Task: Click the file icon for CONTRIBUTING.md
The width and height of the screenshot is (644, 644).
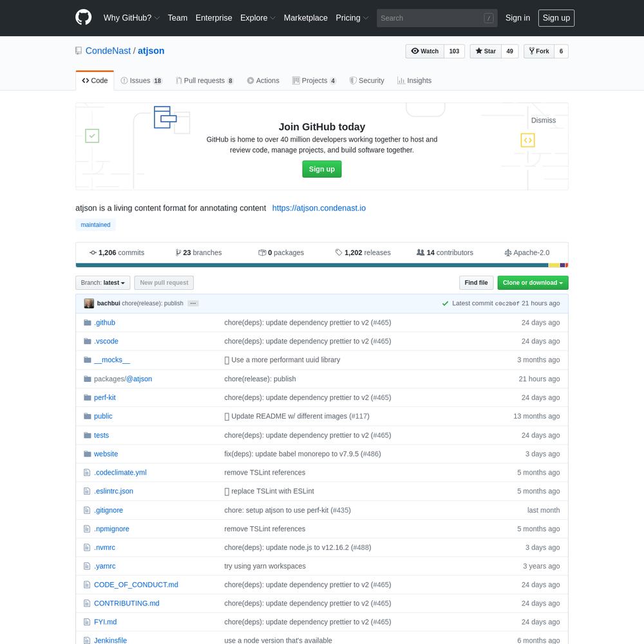Action: click(x=87, y=603)
